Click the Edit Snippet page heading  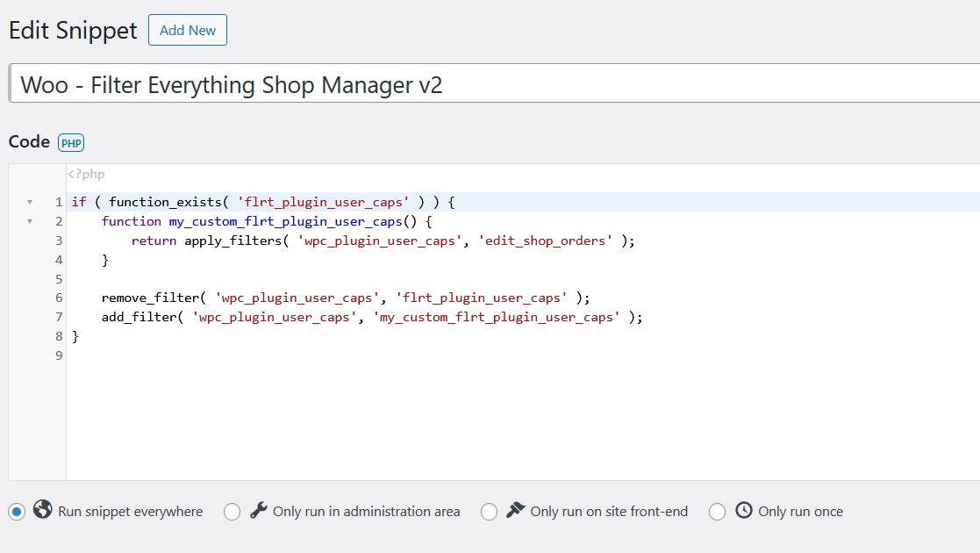pos(73,31)
